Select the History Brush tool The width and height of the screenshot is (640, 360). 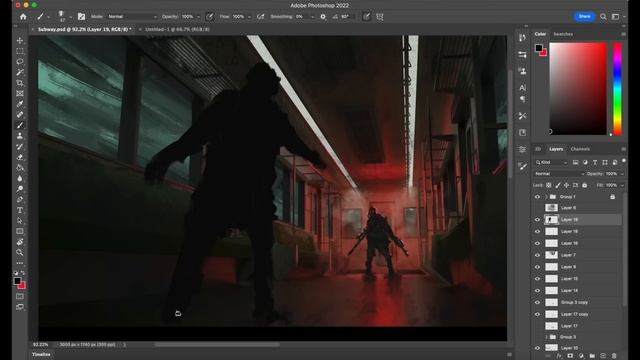(x=20, y=147)
